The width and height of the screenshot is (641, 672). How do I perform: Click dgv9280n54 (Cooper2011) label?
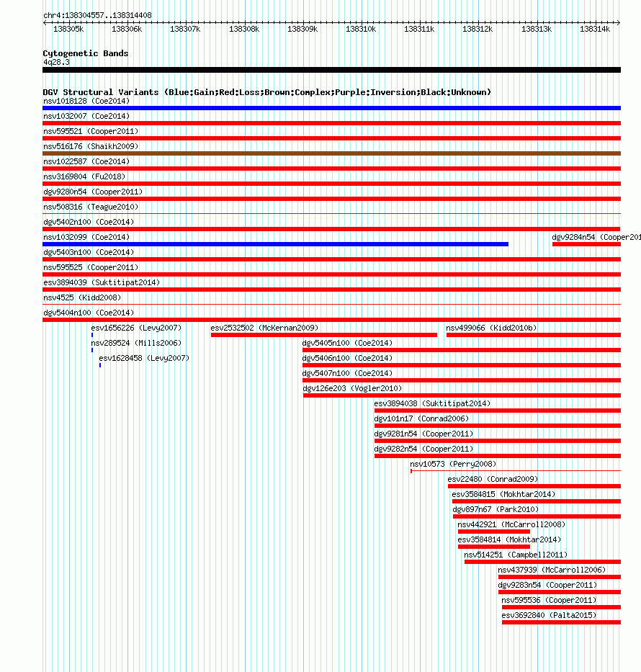pos(93,192)
